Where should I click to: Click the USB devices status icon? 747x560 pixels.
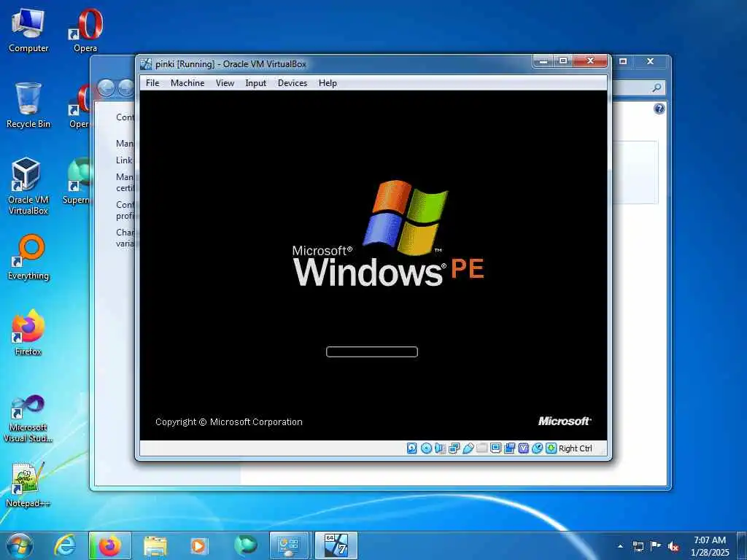point(468,448)
